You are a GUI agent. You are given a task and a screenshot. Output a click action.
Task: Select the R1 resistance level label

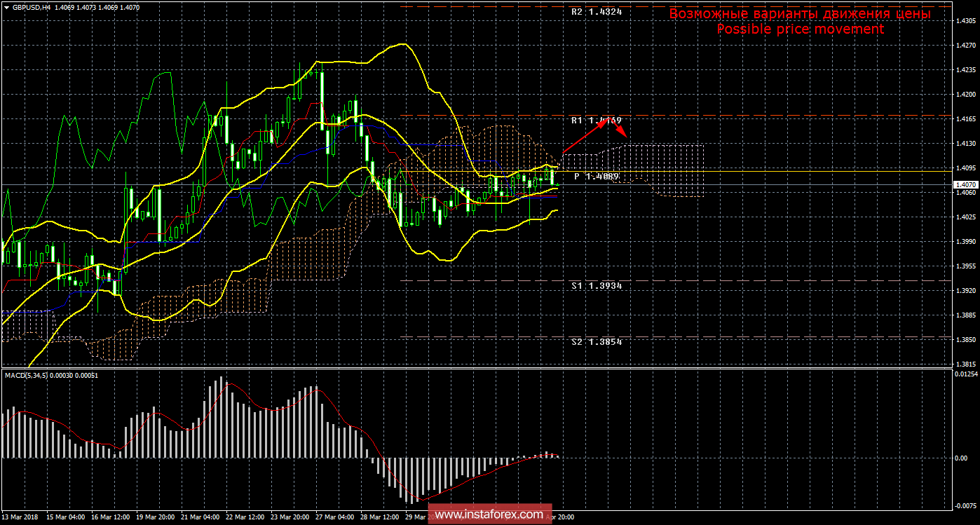point(596,121)
